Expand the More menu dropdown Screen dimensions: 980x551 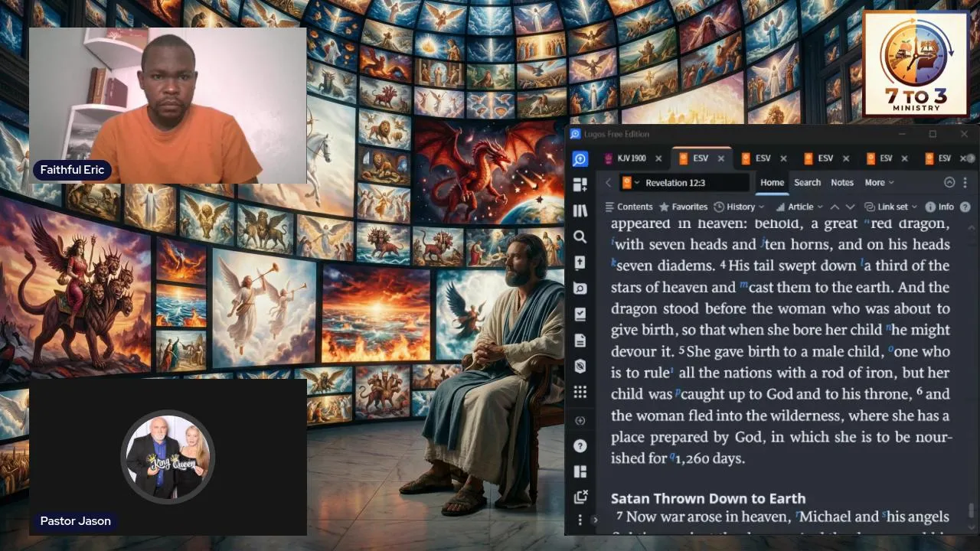click(879, 183)
